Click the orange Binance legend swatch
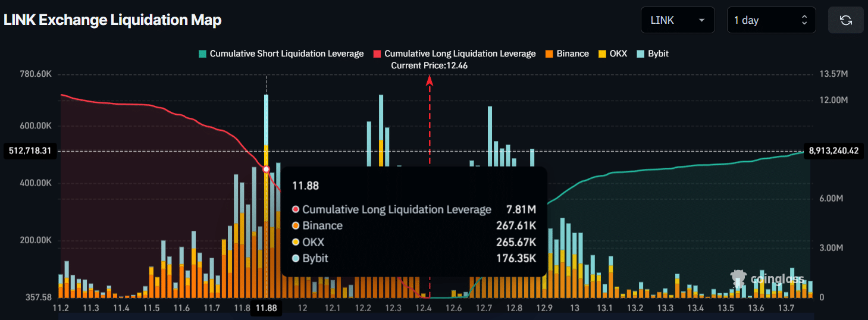868x320 pixels. pyautogui.click(x=549, y=54)
